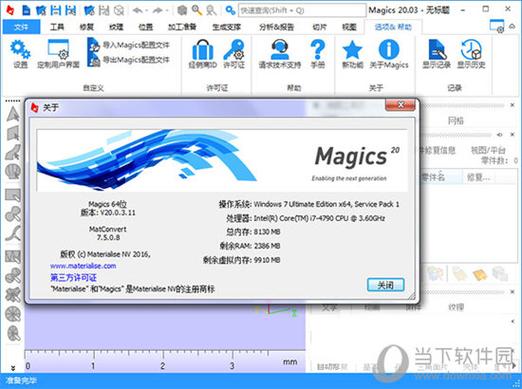Switch to the 分析&报告 ribbon tab

277,27
